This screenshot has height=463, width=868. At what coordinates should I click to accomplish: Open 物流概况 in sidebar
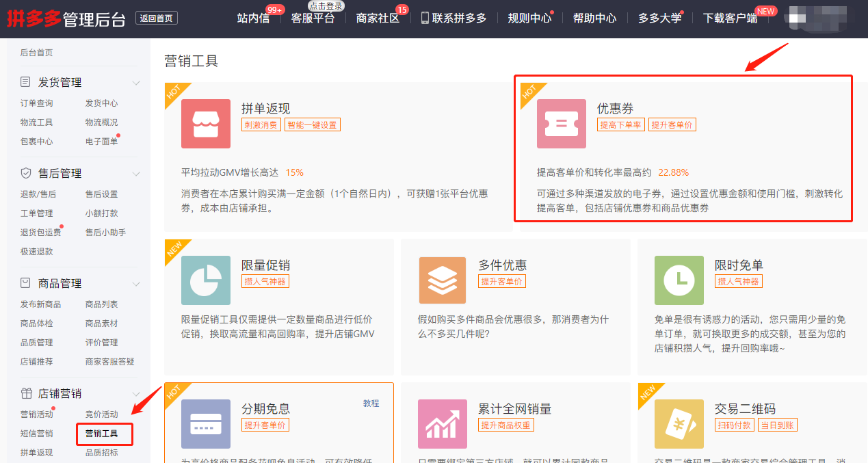click(101, 122)
